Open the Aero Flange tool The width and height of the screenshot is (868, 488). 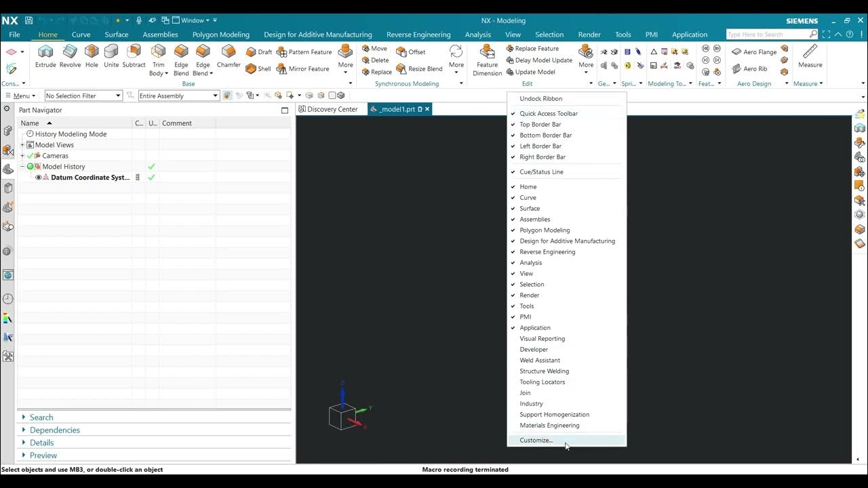point(754,52)
